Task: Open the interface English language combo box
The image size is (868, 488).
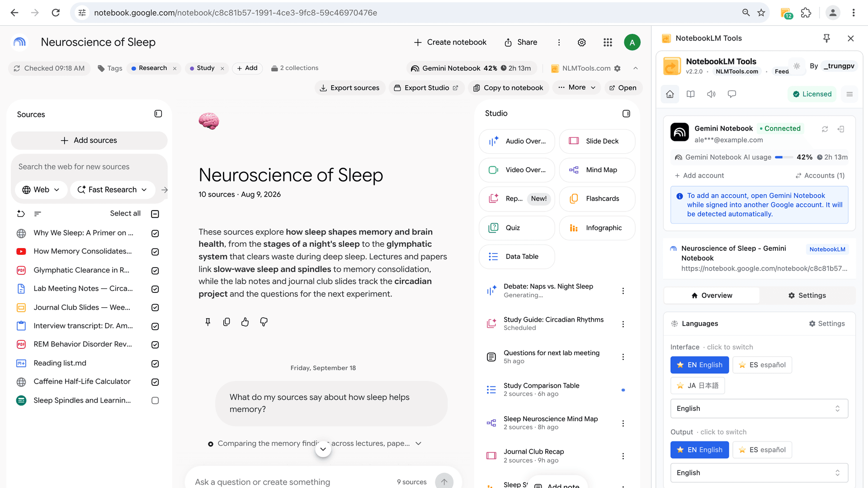Action: tap(759, 408)
